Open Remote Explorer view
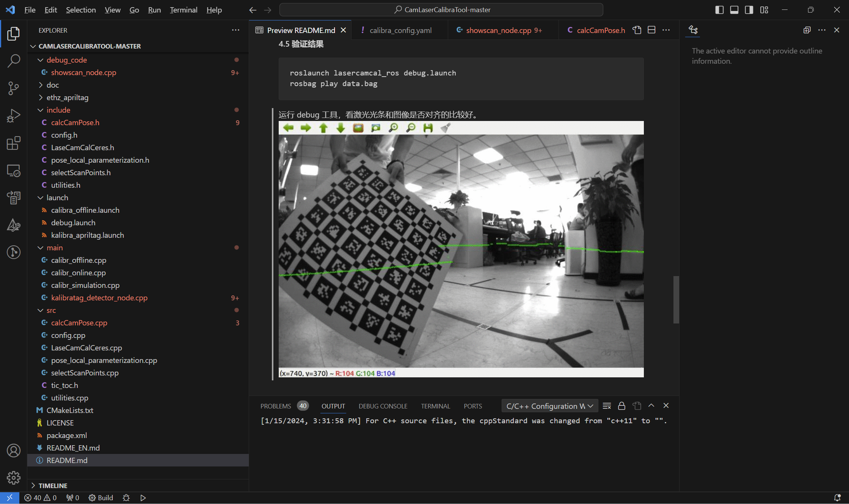This screenshot has height=504, width=849. coord(14,171)
